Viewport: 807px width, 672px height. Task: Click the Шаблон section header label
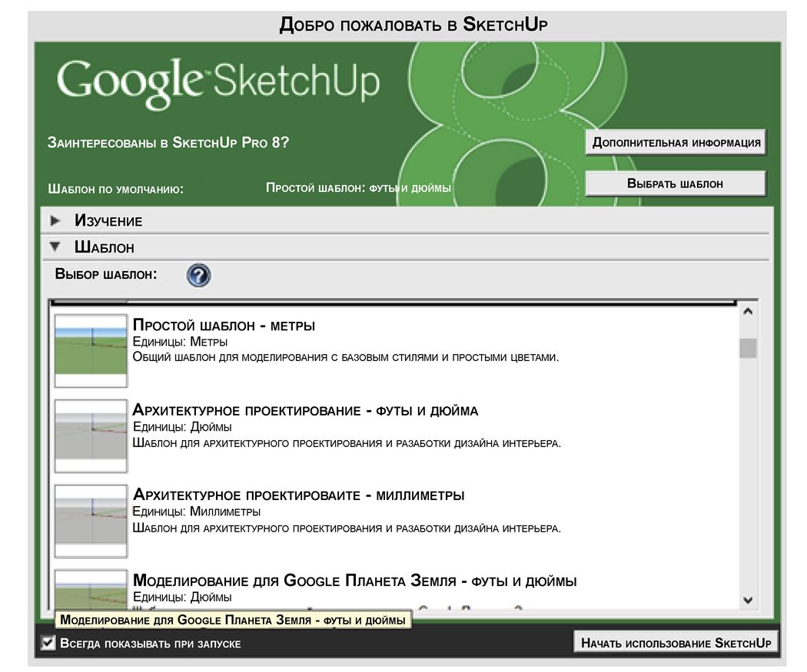pyautogui.click(x=105, y=247)
